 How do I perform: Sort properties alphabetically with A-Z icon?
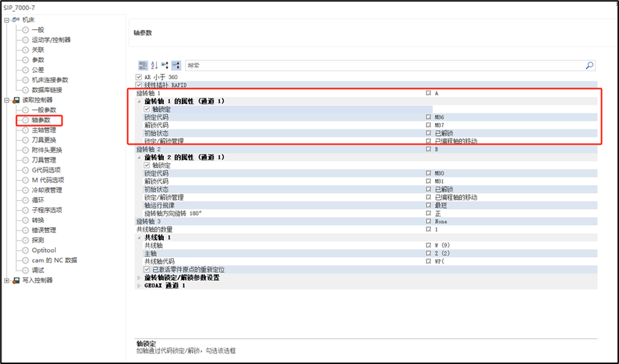155,66
